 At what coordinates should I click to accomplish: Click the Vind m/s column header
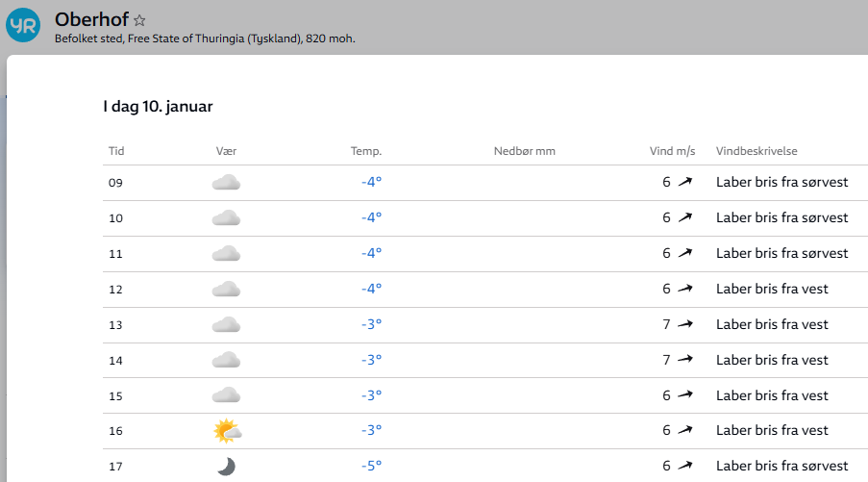(672, 151)
